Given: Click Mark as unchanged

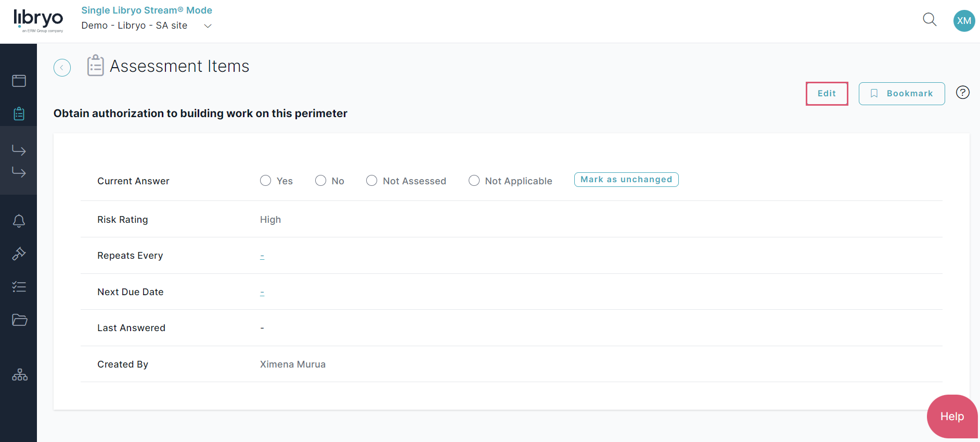Looking at the screenshot, I should pos(626,180).
